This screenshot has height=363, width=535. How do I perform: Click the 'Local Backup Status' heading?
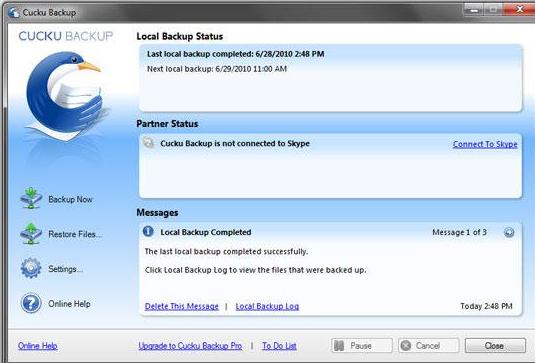(x=179, y=37)
